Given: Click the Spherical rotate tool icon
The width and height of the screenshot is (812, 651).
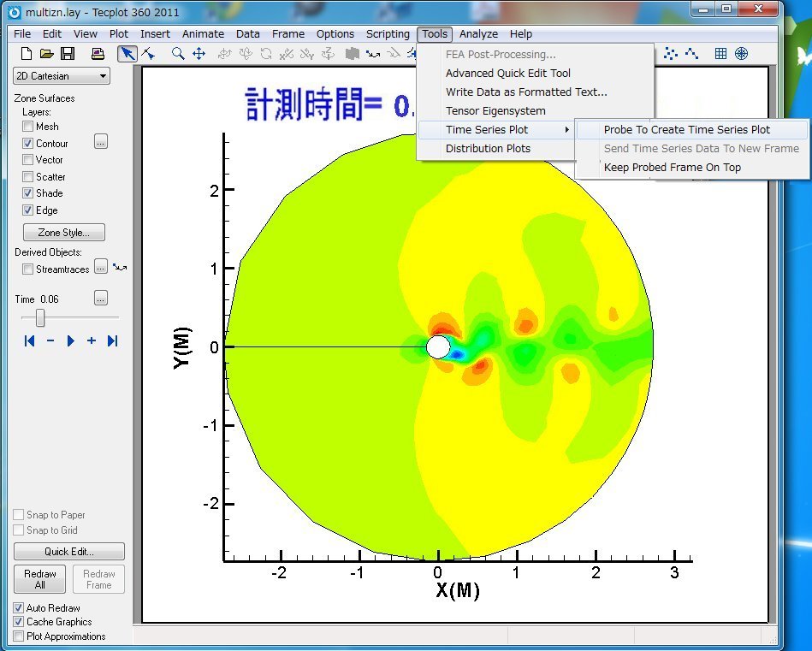Looking at the screenshot, I should [224, 53].
